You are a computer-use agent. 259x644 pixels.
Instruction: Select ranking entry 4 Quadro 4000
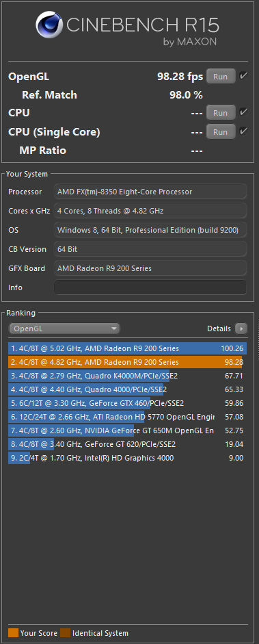(x=128, y=389)
